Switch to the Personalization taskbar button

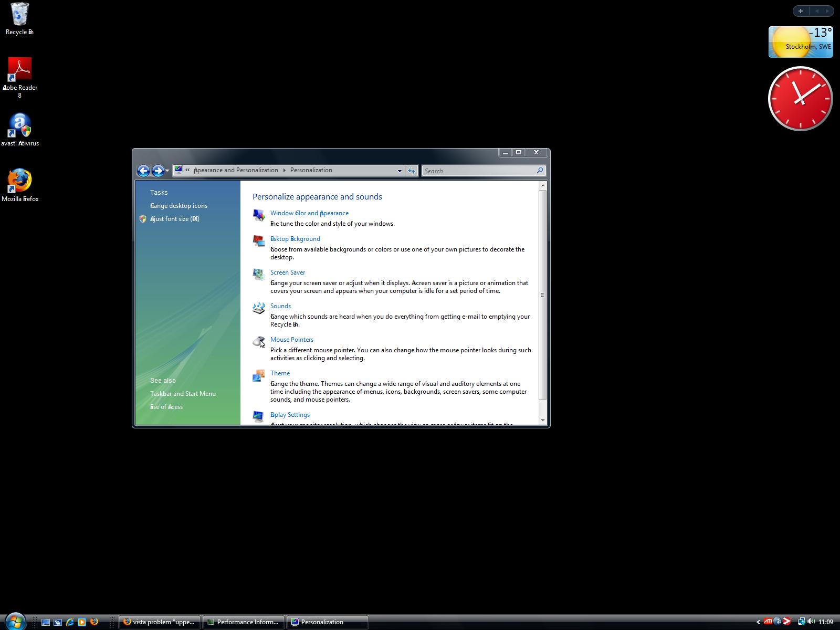point(328,622)
